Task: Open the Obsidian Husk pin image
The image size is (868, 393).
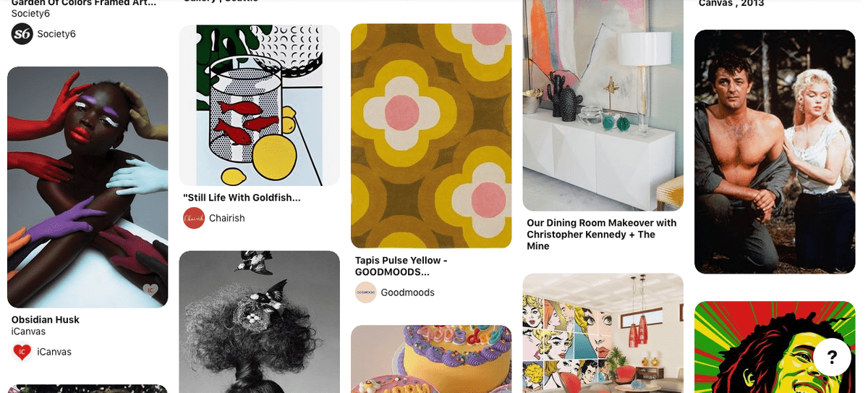Action: (x=88, y=187)
